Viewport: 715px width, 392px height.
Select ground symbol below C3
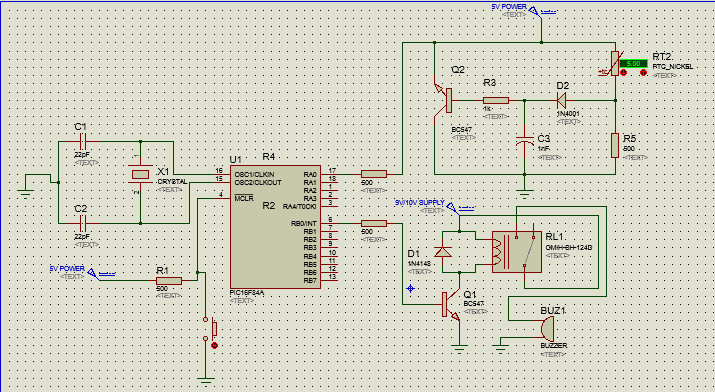(525, 195)
